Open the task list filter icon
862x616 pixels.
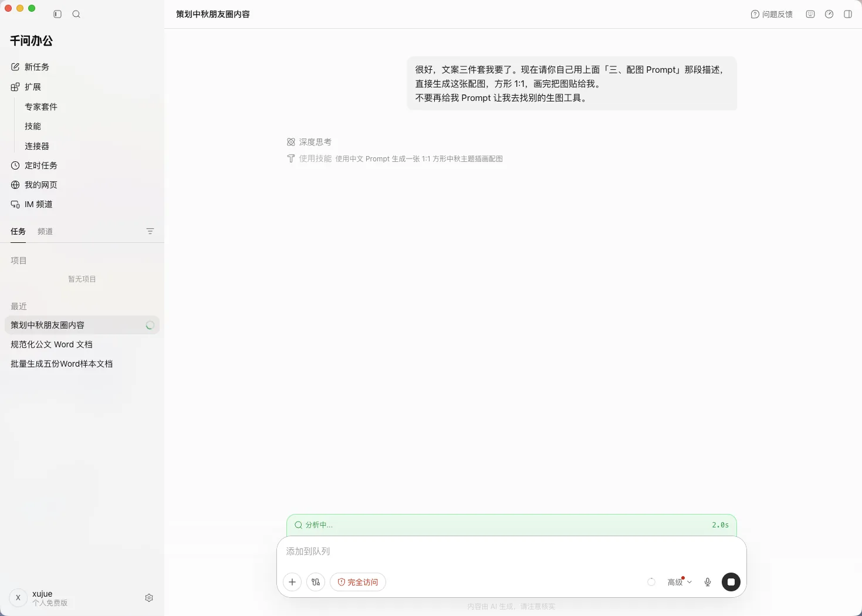(x=150, y=231)
